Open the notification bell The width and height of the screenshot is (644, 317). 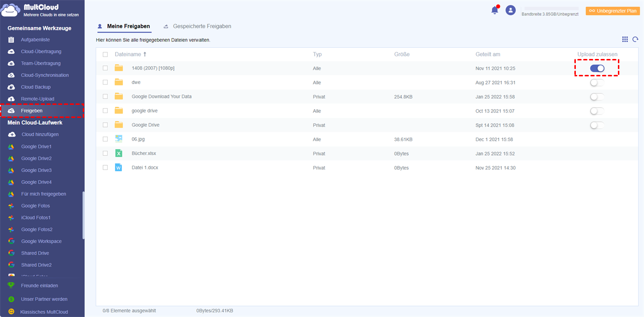495,10
